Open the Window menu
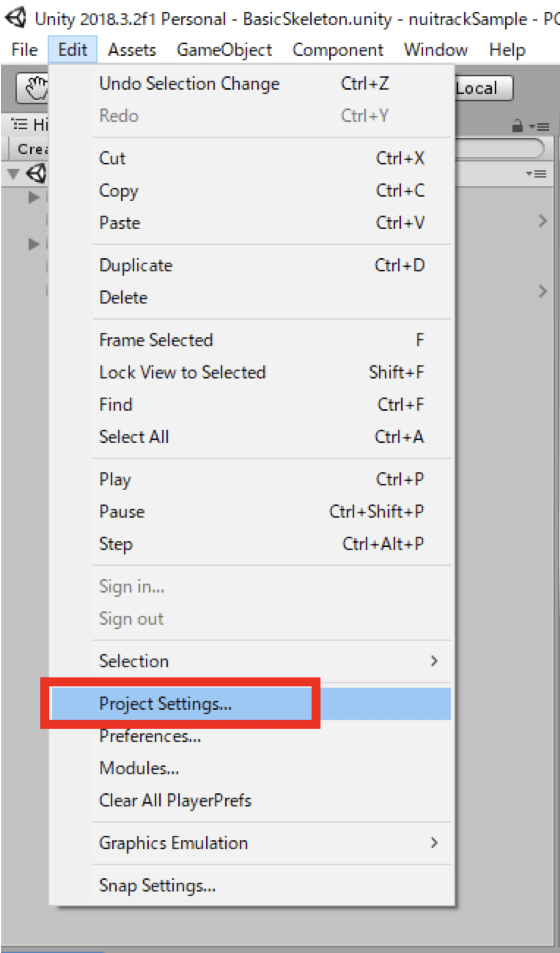560x953 pixels. pyautogui.click(x=436, y=50)
